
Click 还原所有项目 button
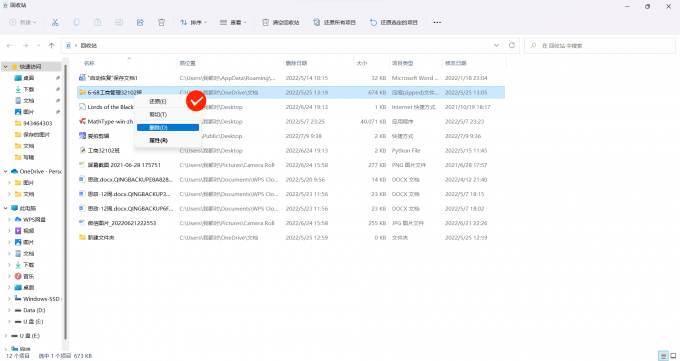[334, 23]
